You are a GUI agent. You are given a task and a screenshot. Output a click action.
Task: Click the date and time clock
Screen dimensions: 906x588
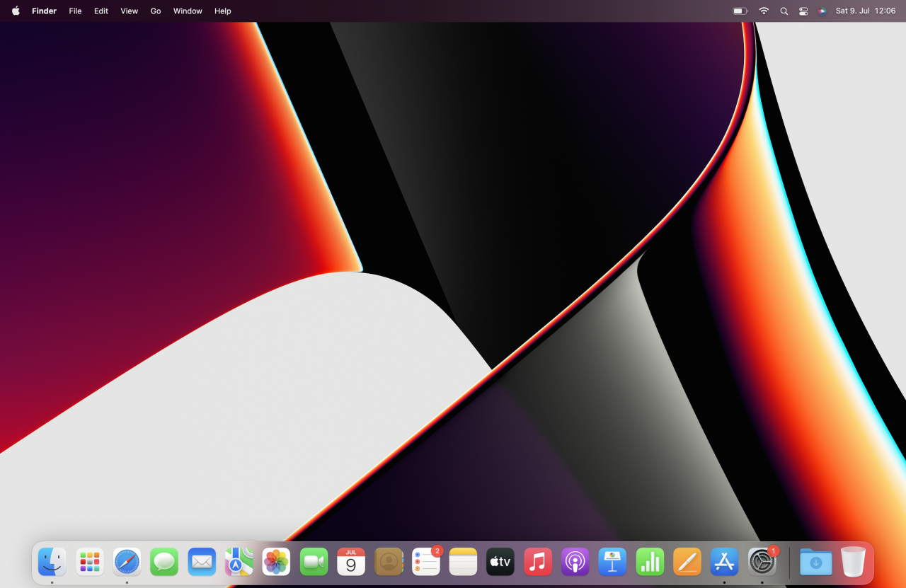(x=865, y=11)
